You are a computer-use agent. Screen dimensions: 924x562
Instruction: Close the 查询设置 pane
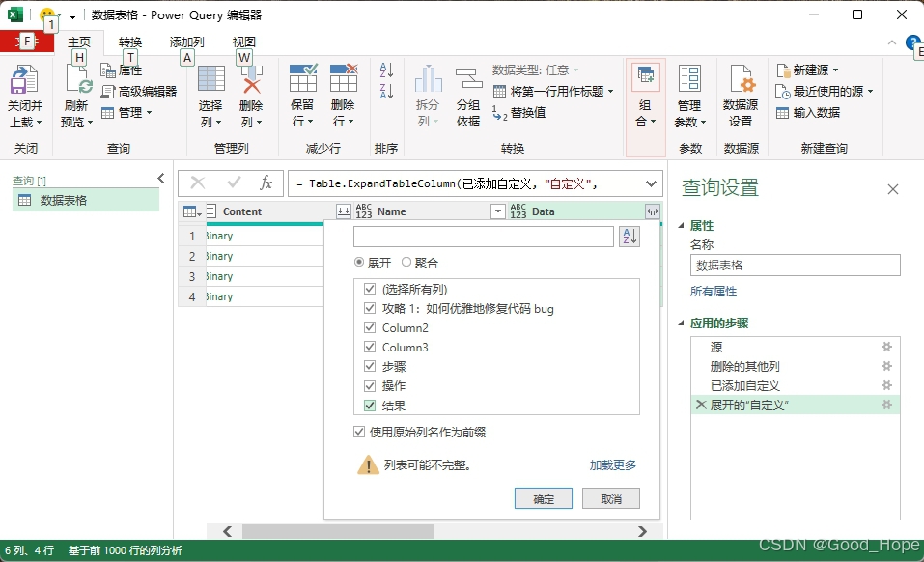click(893, 189)
